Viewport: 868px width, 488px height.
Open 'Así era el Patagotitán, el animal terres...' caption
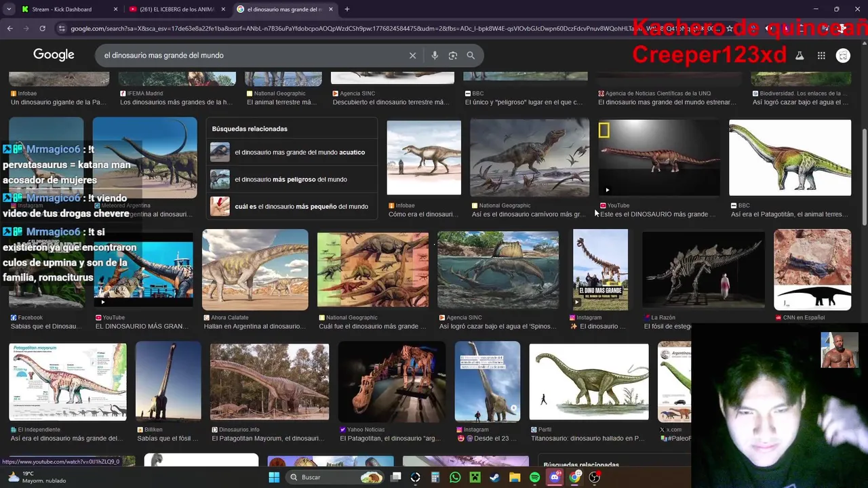(x=789, y=214)
